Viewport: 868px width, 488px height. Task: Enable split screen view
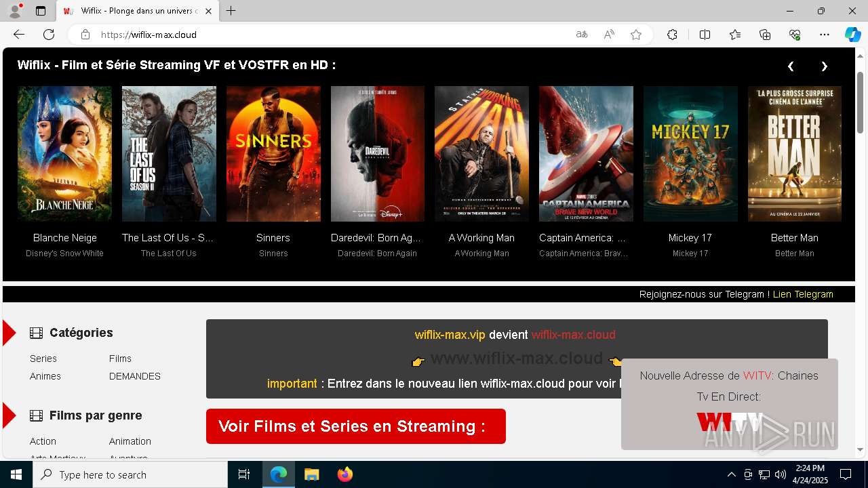coord(705,35)
